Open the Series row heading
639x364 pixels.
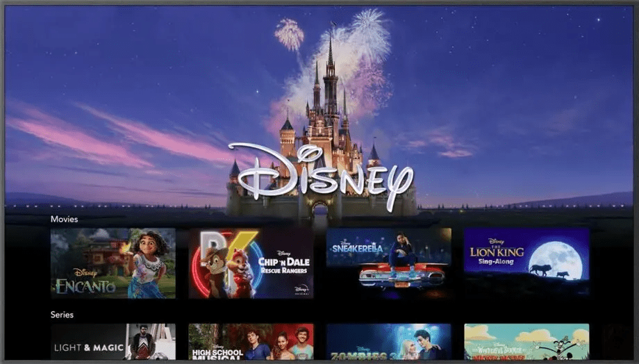(x=62, y=315)
